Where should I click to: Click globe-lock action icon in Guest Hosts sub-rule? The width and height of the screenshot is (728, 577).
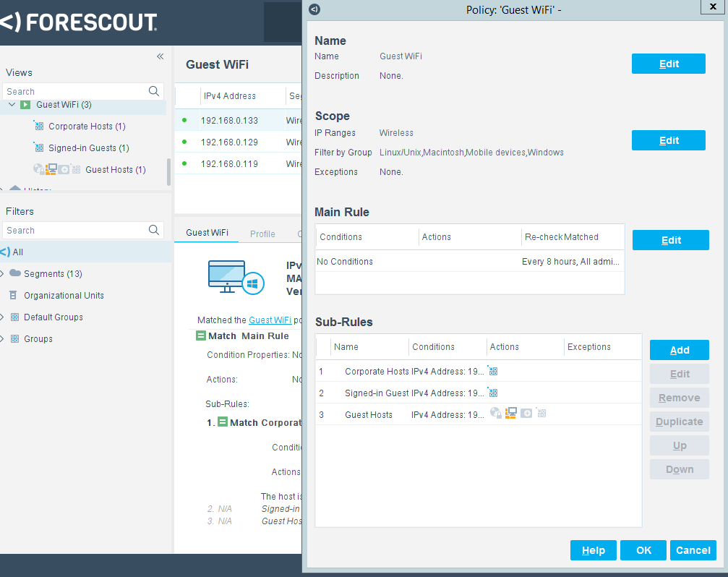click(x=496, y=413)
